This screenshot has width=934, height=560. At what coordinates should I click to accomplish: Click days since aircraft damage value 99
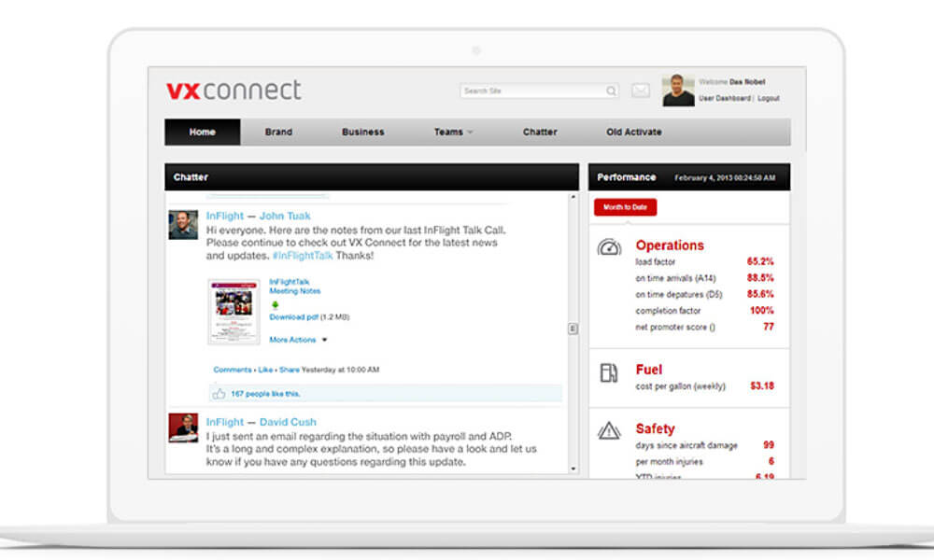tap(769, 444)
